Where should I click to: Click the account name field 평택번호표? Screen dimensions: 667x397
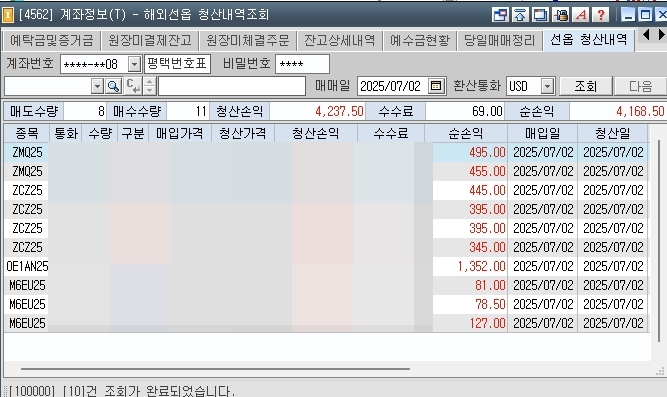click(177, 64)
